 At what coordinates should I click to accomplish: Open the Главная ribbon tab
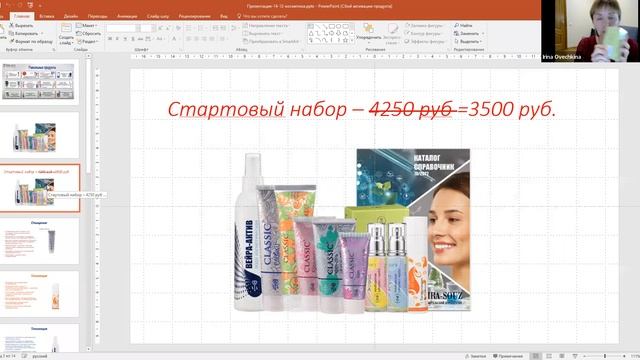(x=22, y=16)
